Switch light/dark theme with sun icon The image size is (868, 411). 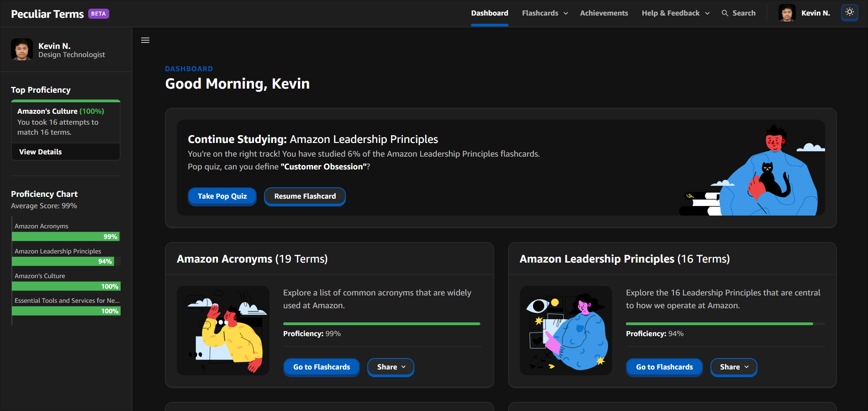850,13
